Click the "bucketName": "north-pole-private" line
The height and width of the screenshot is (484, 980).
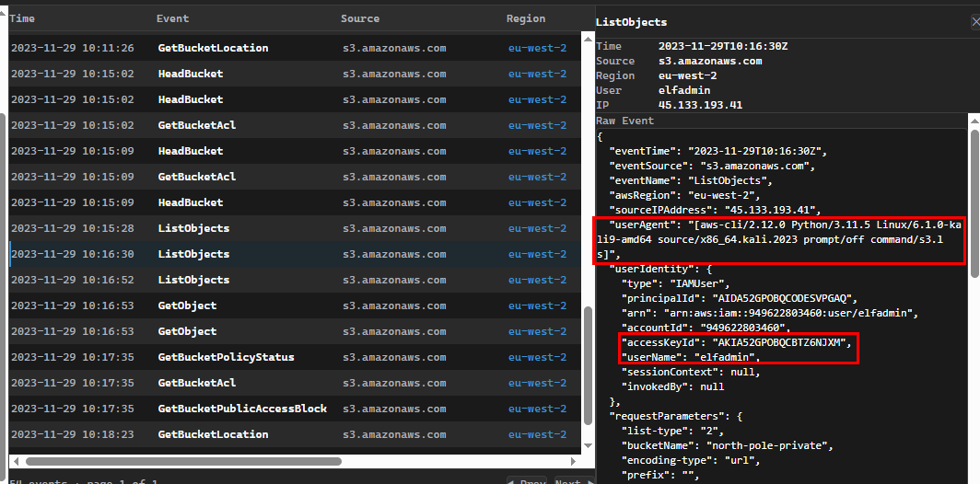(x=729, y=445)
